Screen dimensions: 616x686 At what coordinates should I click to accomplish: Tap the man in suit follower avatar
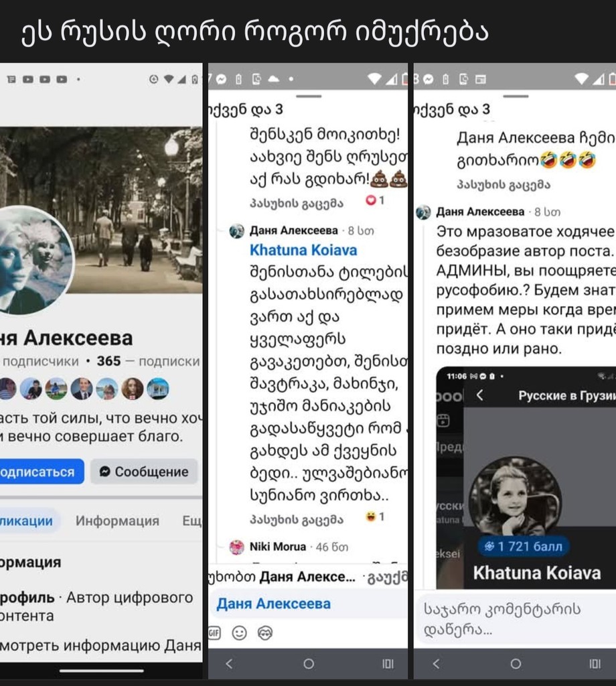point(82,389)
